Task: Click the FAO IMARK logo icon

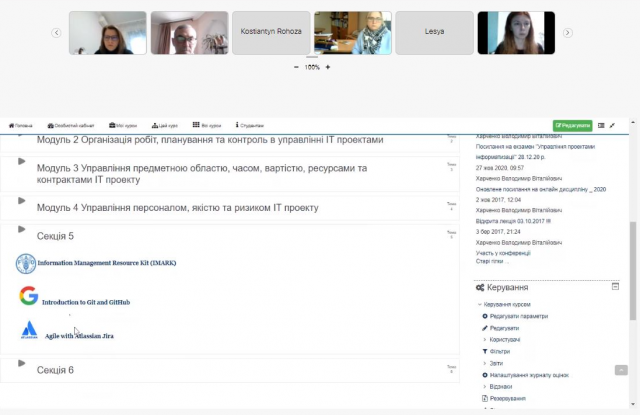Action: pos(26,264)
